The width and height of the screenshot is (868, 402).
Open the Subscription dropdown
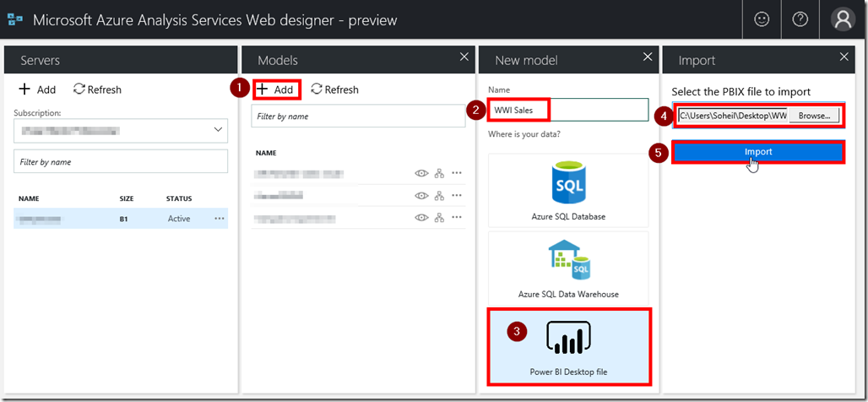121,131
